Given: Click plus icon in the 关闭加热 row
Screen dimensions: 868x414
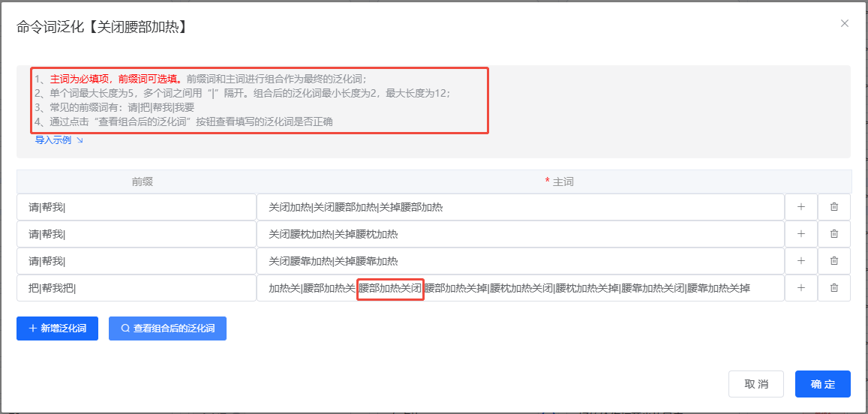Looking at the screenshot, I should click(x=800, y=207).
